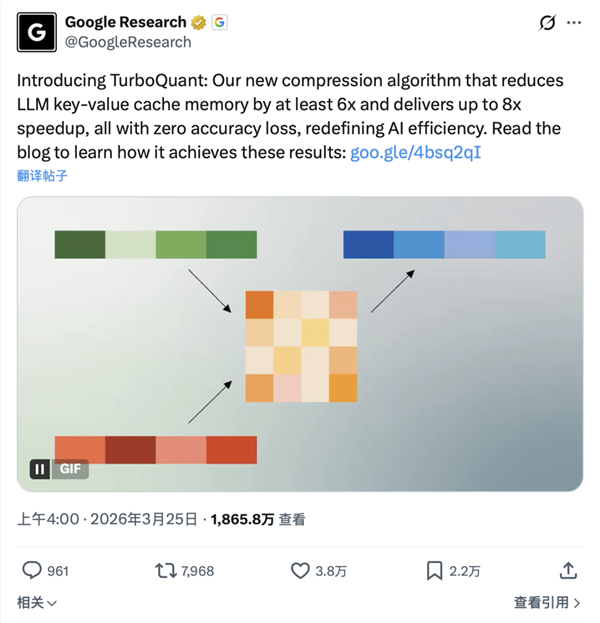Click the Google Research profile avatar

[x=37, y=32]
